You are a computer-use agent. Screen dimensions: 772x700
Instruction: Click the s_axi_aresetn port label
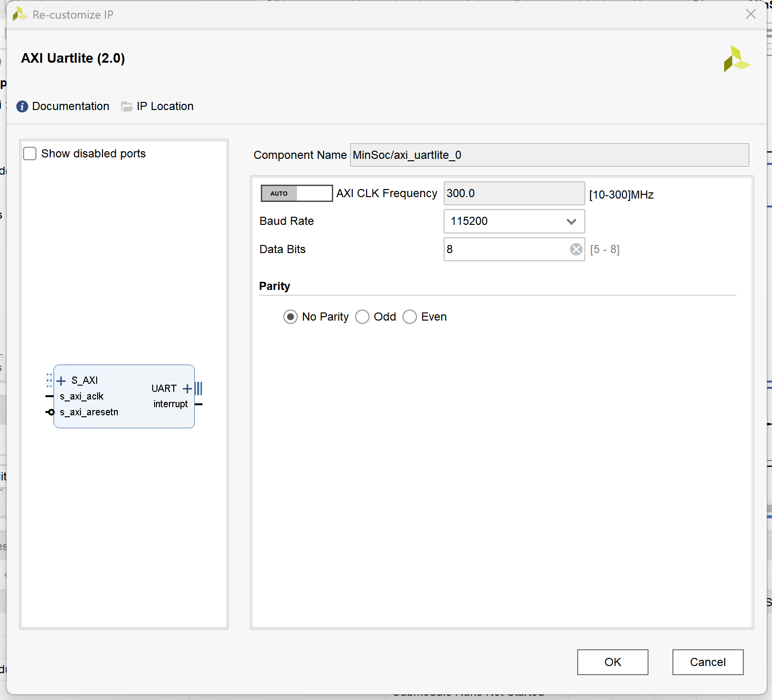[x=89, y=412]
